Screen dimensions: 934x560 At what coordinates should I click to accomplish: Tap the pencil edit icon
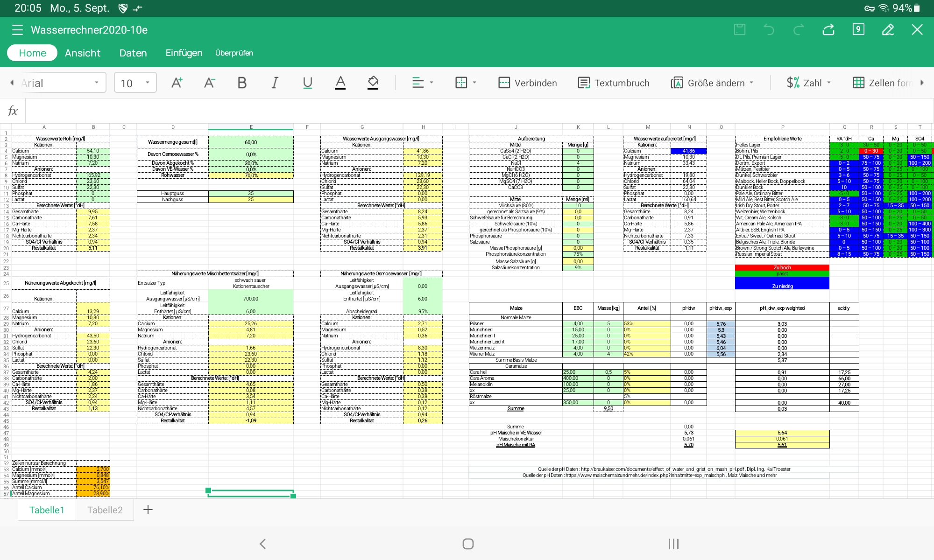tap(888, 30)
